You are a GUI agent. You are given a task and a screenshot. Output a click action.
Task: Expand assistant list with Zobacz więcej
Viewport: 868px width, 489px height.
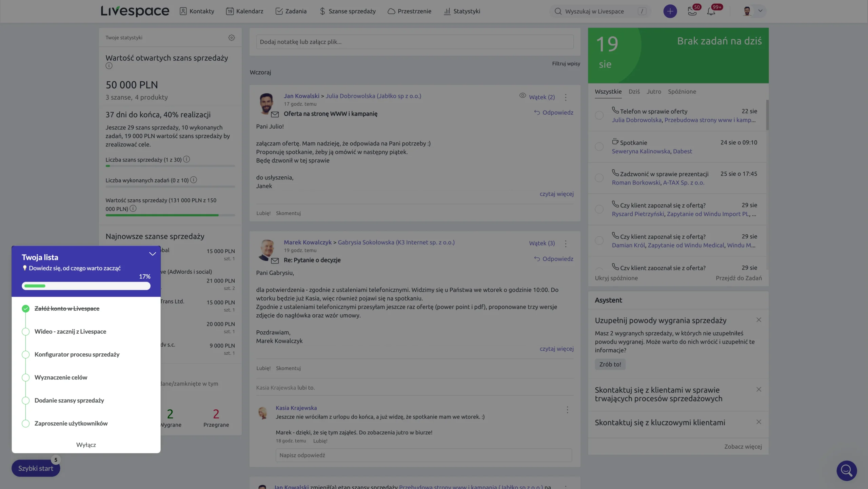[743, 447]
